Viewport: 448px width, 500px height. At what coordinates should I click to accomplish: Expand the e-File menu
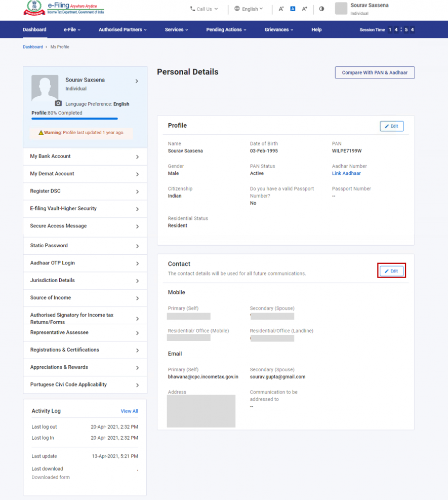coord(72,30)
